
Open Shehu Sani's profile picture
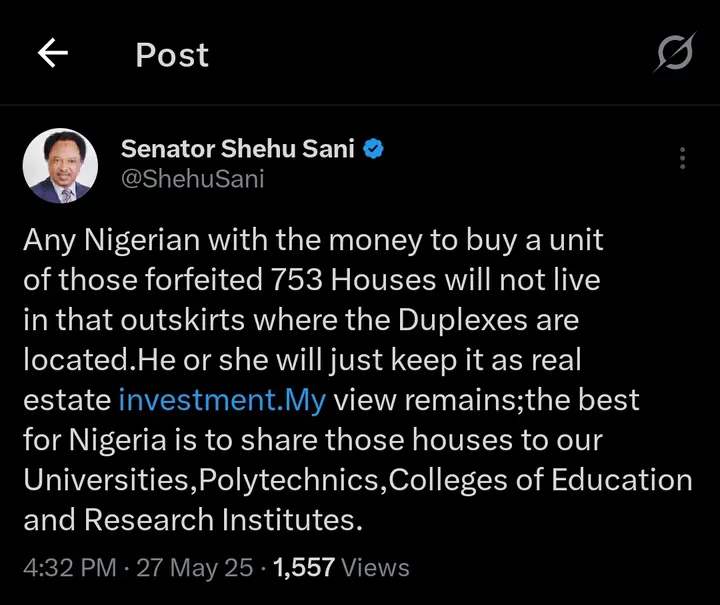(60, 164)
